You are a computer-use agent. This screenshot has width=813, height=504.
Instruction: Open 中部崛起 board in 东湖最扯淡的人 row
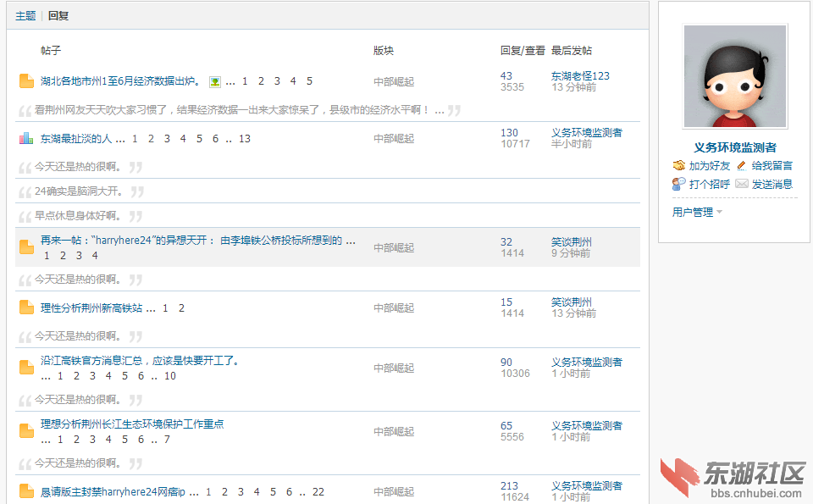coord(394,138)
